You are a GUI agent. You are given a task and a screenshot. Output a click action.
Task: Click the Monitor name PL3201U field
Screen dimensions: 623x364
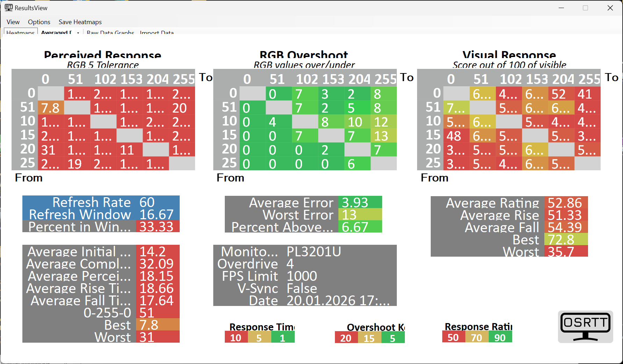coord(314,252)
